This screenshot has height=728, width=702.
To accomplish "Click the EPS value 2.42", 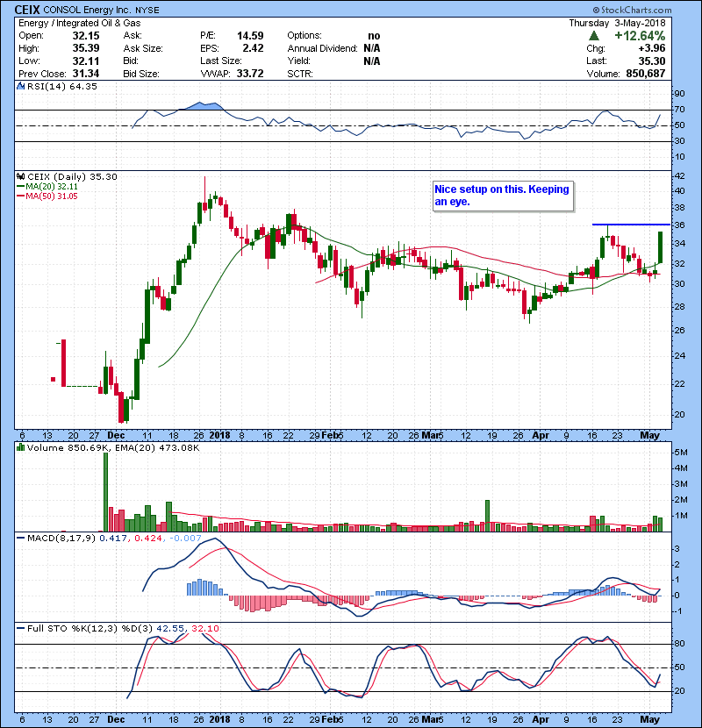I will [x=253, y=48].
